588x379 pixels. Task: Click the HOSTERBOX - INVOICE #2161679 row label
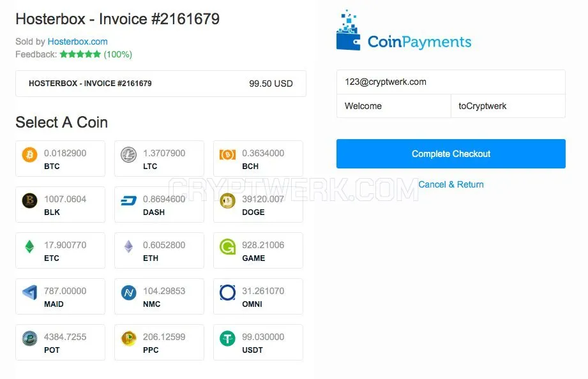pyautogui.click(x=91, y=83)
